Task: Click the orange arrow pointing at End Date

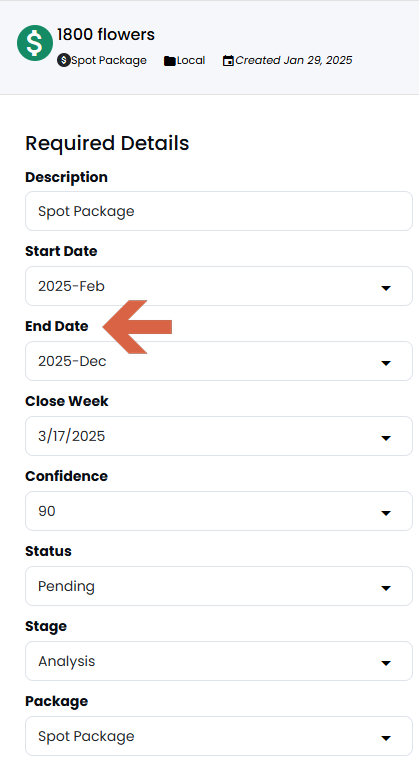Action: pos(137,326)
